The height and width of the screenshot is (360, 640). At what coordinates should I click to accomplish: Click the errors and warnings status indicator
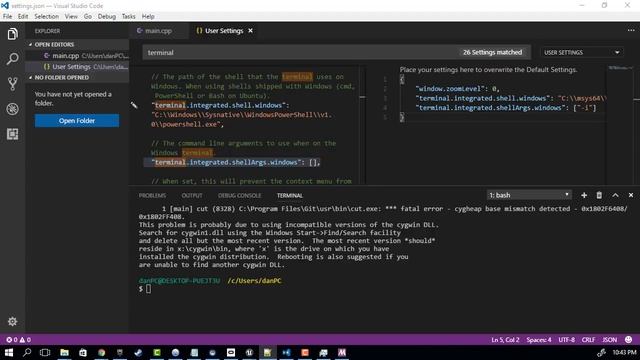(x=18, y=340)
